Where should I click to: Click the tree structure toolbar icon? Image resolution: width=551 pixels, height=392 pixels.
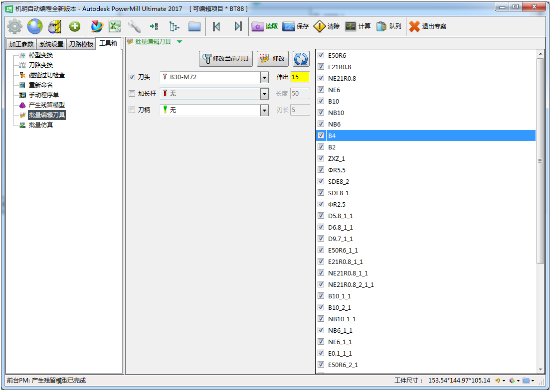click(x=174, y=26)
